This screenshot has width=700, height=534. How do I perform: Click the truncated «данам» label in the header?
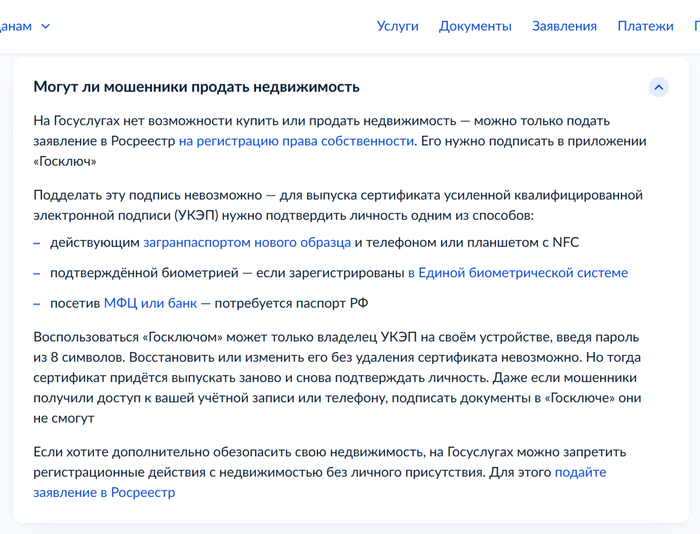tap(16, 26)
